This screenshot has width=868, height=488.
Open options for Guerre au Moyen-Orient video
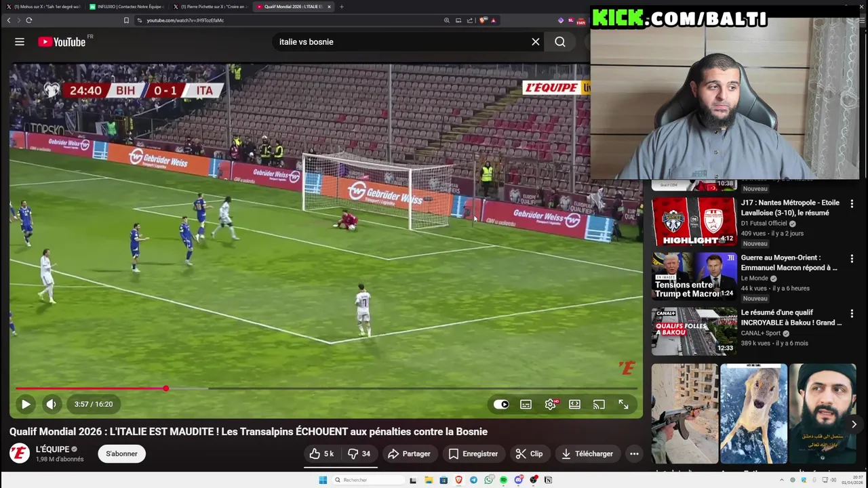pos(852,259)
